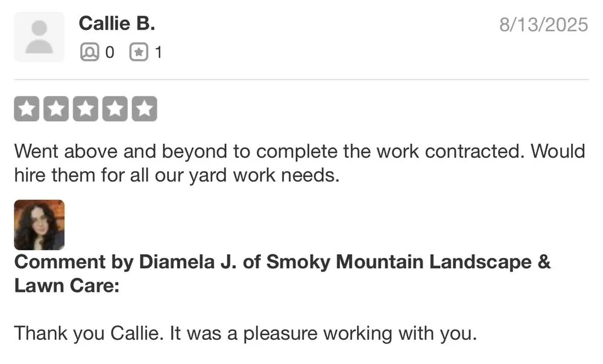
Task: Open Diamela J.'s profile photo
Action: coord(39,224)
